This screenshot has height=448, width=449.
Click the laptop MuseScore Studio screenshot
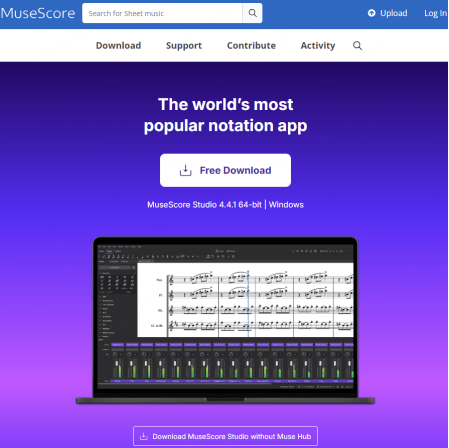click(x=225, y=321)
